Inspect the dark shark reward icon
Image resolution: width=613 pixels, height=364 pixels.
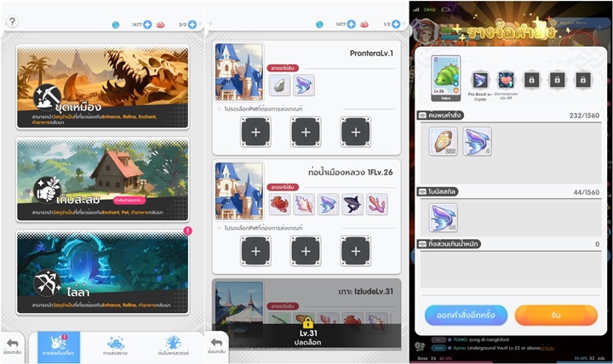click(x=352, y=204)
